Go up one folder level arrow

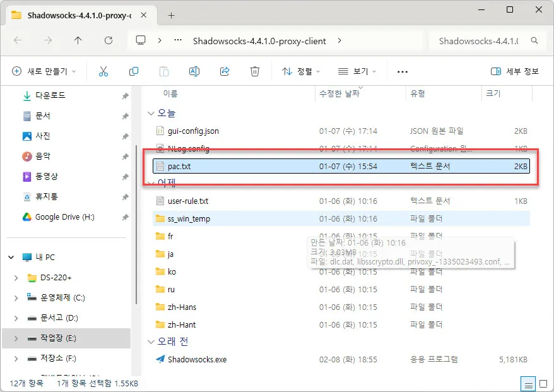coord(78,40)
